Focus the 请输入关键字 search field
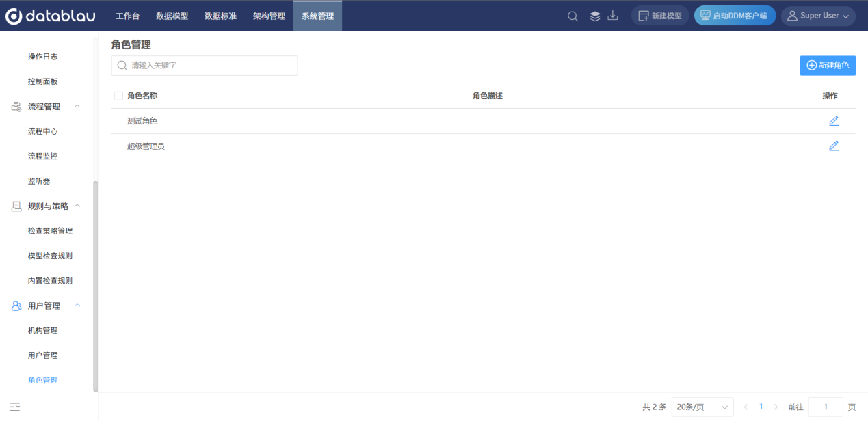 pyautogui.click(x=205, y=66)
